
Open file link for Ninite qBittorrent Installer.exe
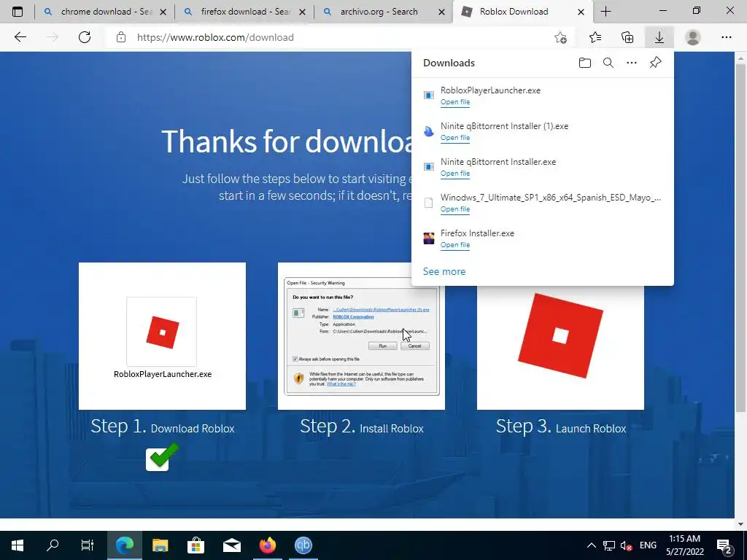455,174
